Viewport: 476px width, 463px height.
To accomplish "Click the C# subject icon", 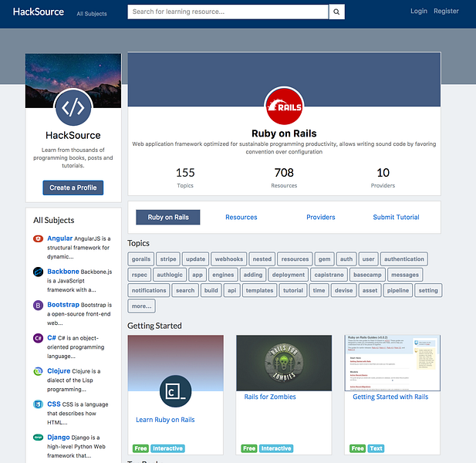I will [x=38, y=338].
